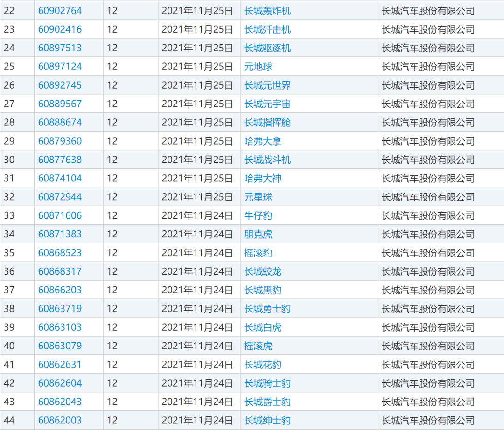This screenshot has height=430, width=504.
Task: Click the 长城爵士豹 trademark name
Action: [267, 402]
